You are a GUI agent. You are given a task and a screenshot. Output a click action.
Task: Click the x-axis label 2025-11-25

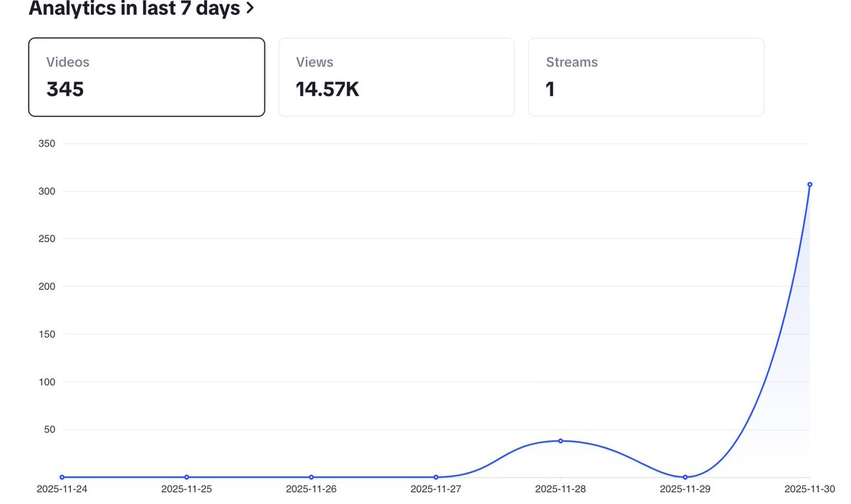tap(187, 489)
